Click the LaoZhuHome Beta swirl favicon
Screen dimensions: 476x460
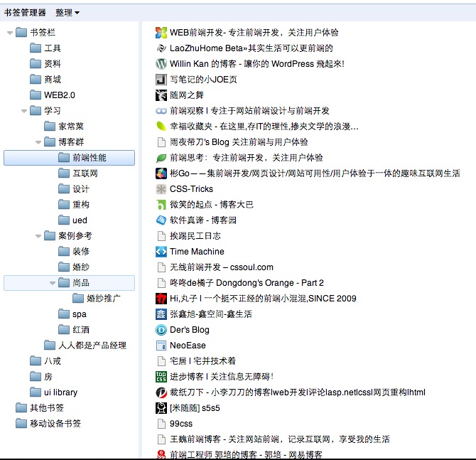point(161,48)
